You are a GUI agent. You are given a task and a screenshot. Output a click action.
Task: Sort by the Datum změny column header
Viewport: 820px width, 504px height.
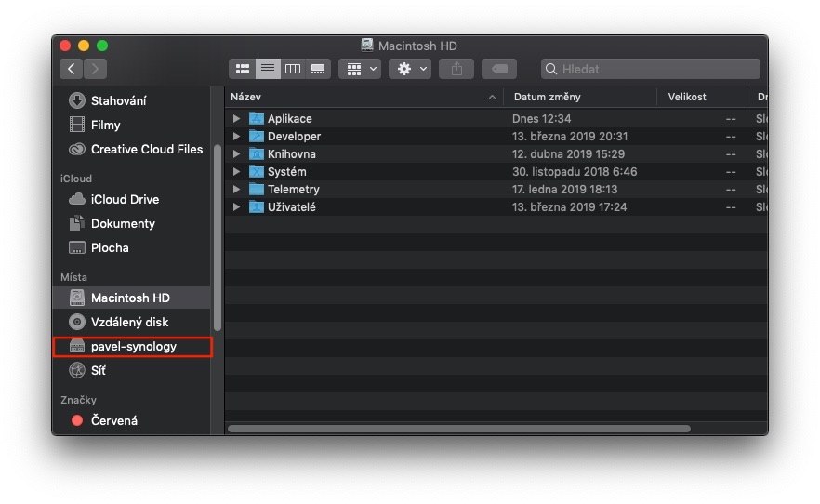(x=578, y=97)
